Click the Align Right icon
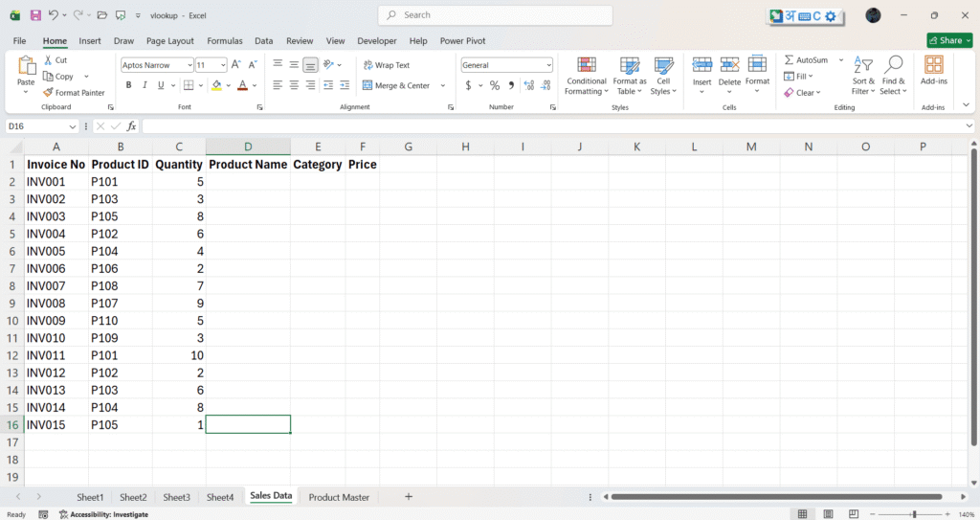The width and height of the screenshot is (980, 520). pos(310,85)
